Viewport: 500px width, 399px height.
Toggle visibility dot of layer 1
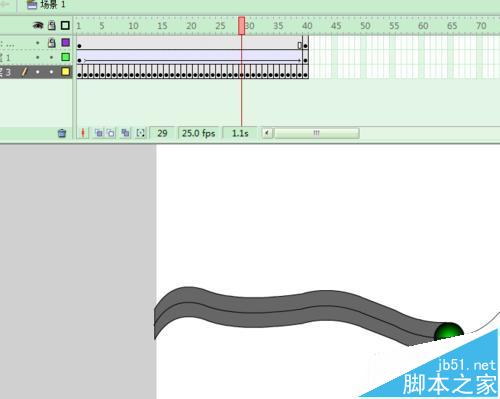click(38, 57)
